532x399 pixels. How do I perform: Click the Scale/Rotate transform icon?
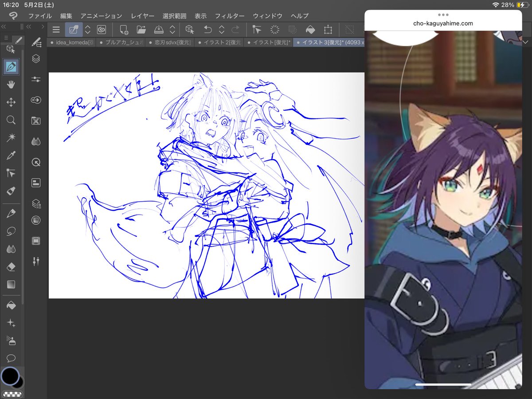[328, 30]
